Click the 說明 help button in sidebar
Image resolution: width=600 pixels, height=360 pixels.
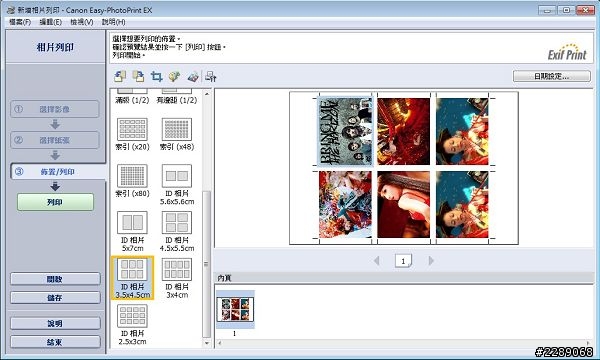pyautogui.click(x=55, y=323)
